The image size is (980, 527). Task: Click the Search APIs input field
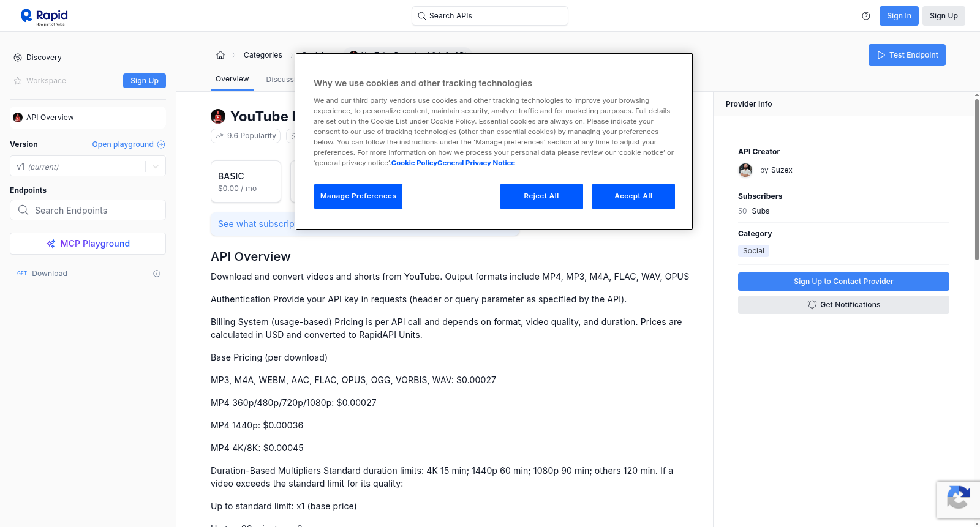490,16
